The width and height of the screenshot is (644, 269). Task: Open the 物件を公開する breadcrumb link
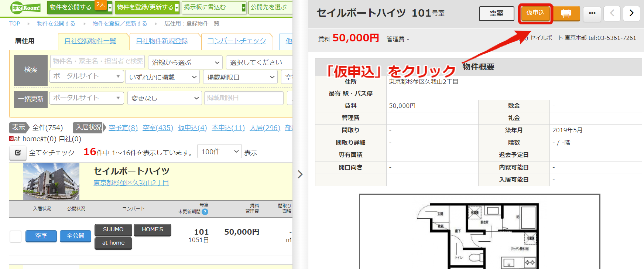[x=56, y=23]
